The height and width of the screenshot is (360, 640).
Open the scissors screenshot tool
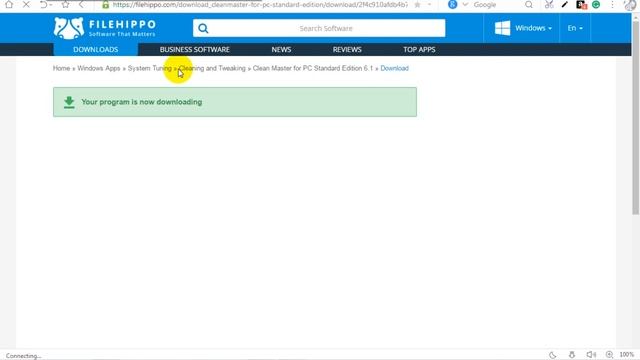[549, 5]
